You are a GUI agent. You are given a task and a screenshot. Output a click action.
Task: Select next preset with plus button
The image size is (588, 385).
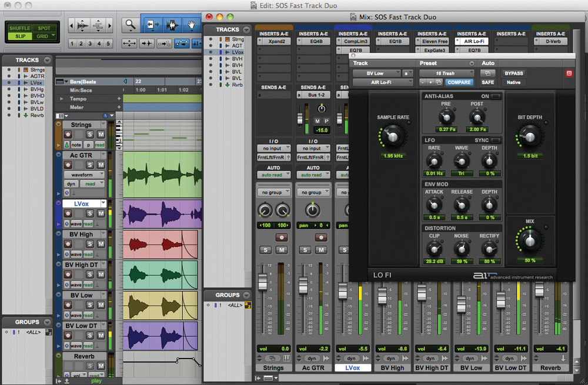[430, 82]
